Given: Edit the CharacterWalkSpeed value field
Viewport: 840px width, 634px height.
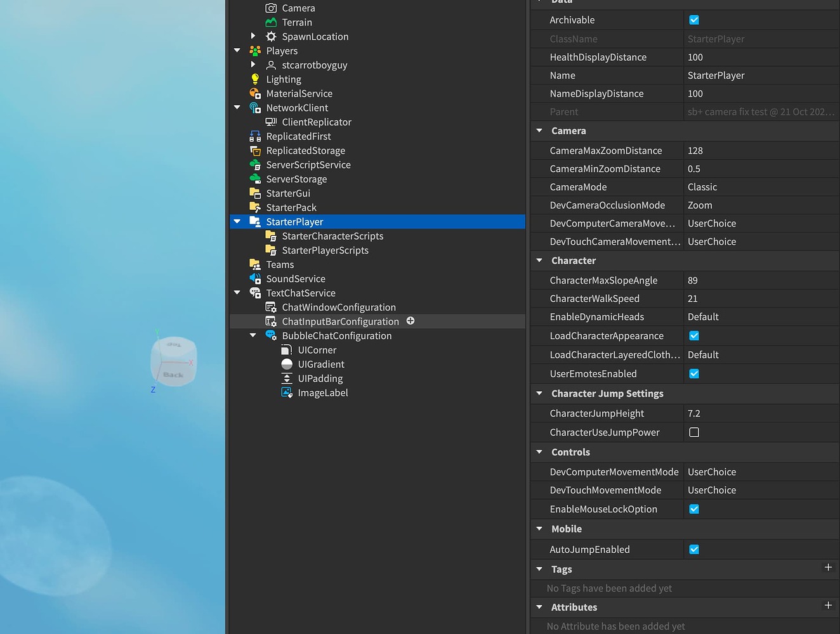Looking at the screenshot, I should click(x=730, y=298).
